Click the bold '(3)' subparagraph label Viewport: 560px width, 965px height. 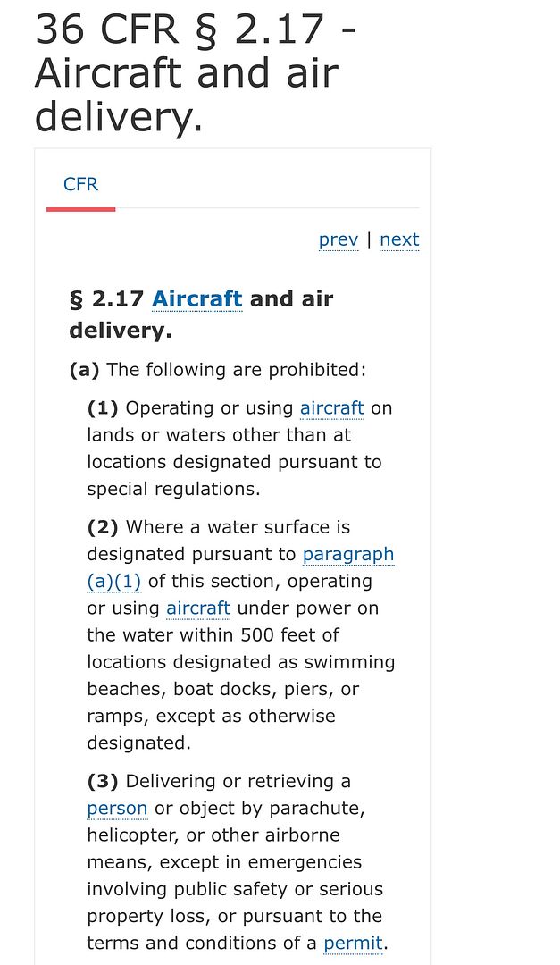[103, 782]
